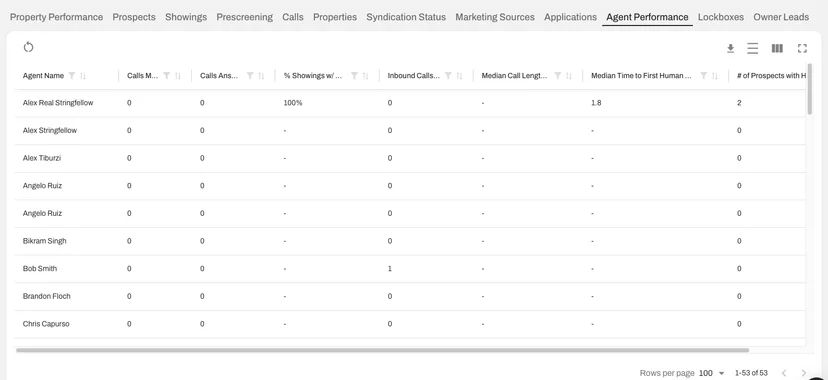Image resolution: width=828 pixels, height=380 pixels.
Task: Click the vertical scrollbar of the table
Action: click(810, 88)
